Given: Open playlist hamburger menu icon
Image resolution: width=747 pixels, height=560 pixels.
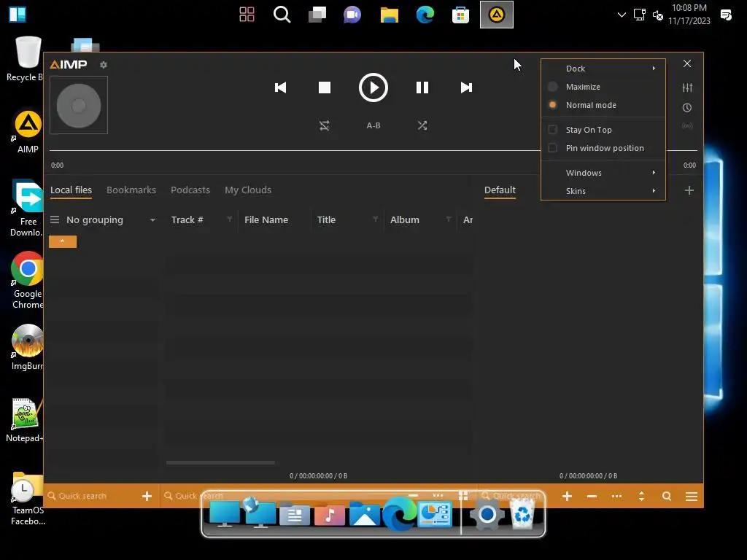Looking at the screenshot, I should (x=692, y=496).
